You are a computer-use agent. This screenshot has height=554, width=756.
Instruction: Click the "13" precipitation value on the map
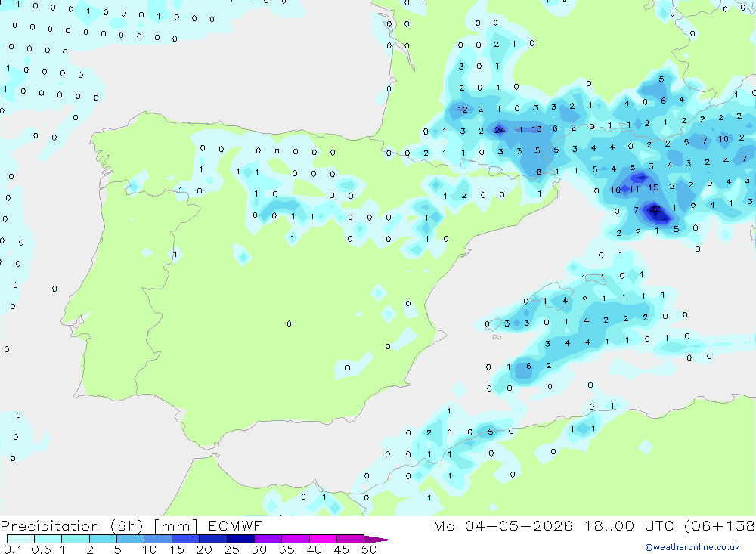pos(537,129)
